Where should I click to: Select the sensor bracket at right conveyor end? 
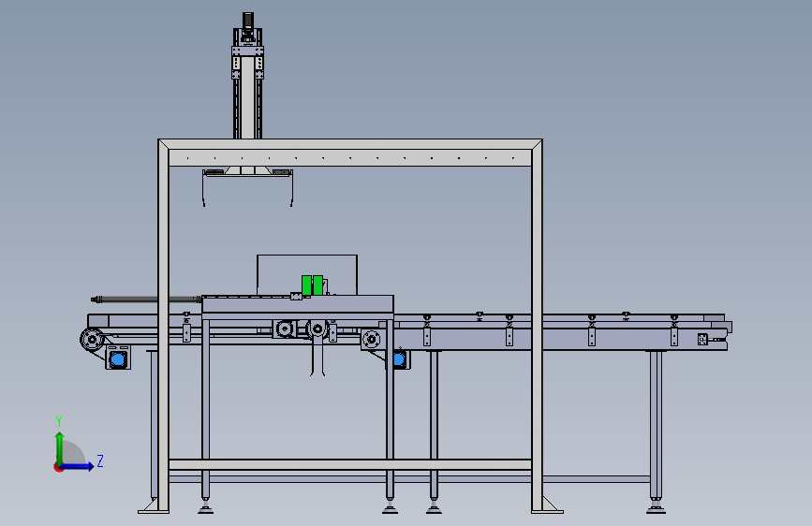pos(702,340)
